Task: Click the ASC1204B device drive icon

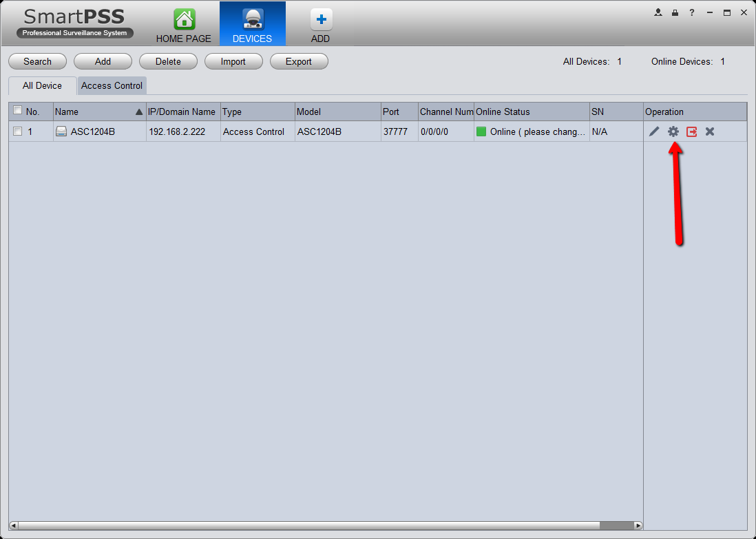Action: point(61,131)
